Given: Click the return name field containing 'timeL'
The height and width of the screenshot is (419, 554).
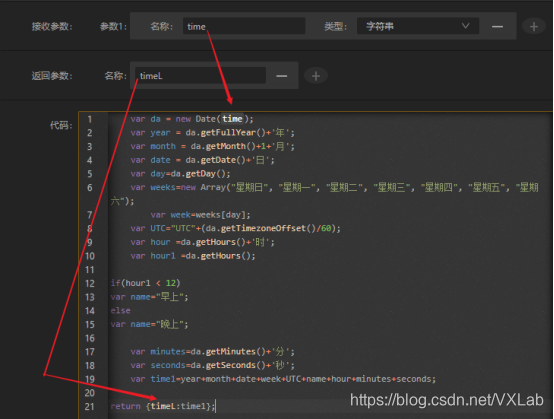Looking at the screenshot, I should point(200,76).
